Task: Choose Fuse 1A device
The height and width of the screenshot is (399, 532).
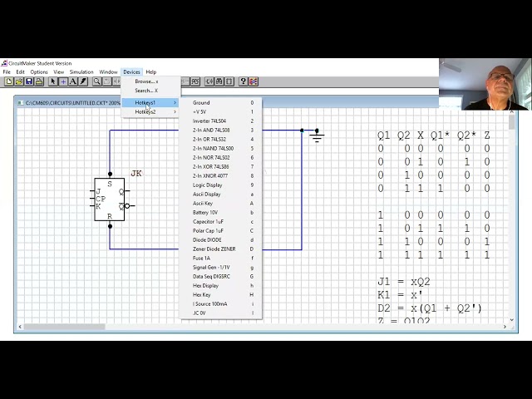Action: [221, 259]
